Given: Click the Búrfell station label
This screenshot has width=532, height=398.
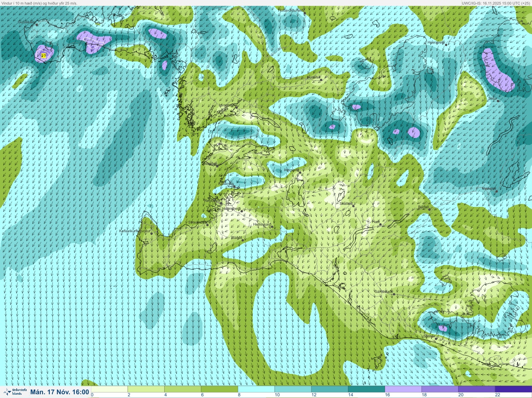Looking at the screenshot, I should [423, 207].
